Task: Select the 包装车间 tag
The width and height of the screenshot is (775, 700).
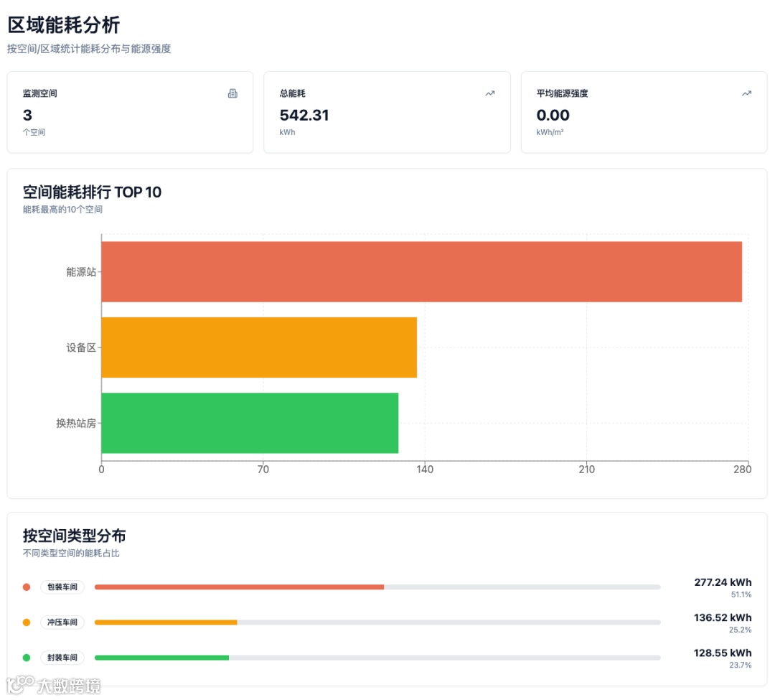Action: click(x=62, y=587)
